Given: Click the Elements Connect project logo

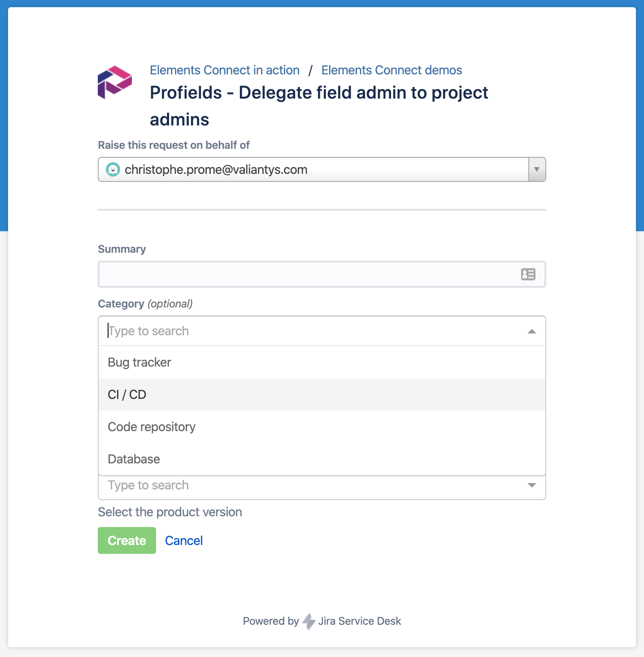Looking at the screenshot, I should pyautogui.click(x=115, y=82).
